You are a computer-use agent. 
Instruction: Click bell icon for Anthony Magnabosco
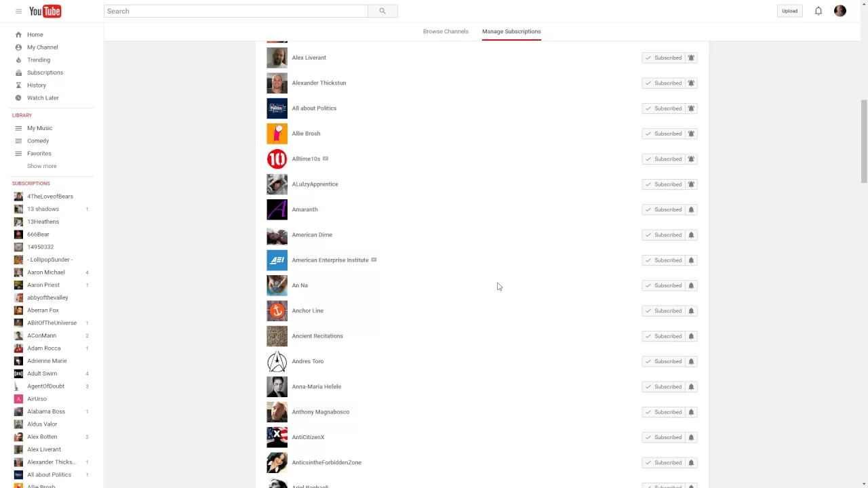(691, 412)
